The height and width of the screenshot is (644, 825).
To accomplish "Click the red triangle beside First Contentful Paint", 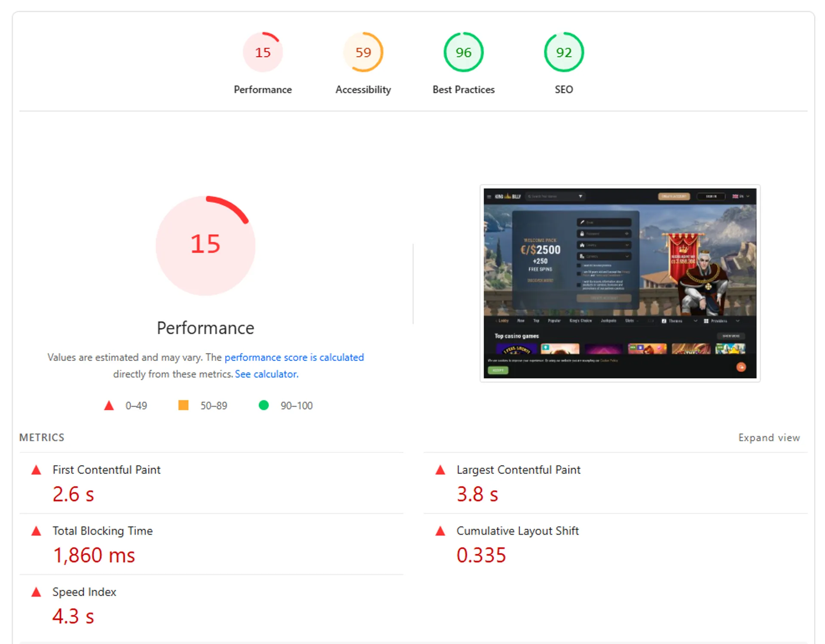I will 36,470.
